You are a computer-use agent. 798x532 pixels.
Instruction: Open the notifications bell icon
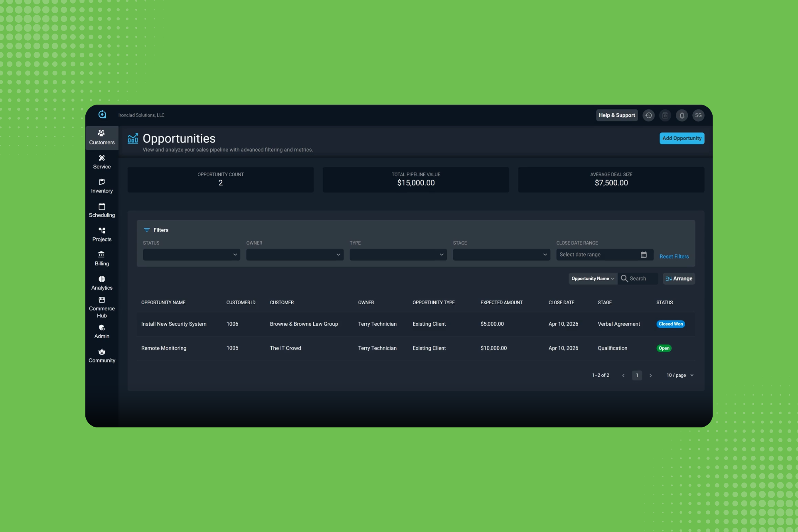(x=682, y=115)
